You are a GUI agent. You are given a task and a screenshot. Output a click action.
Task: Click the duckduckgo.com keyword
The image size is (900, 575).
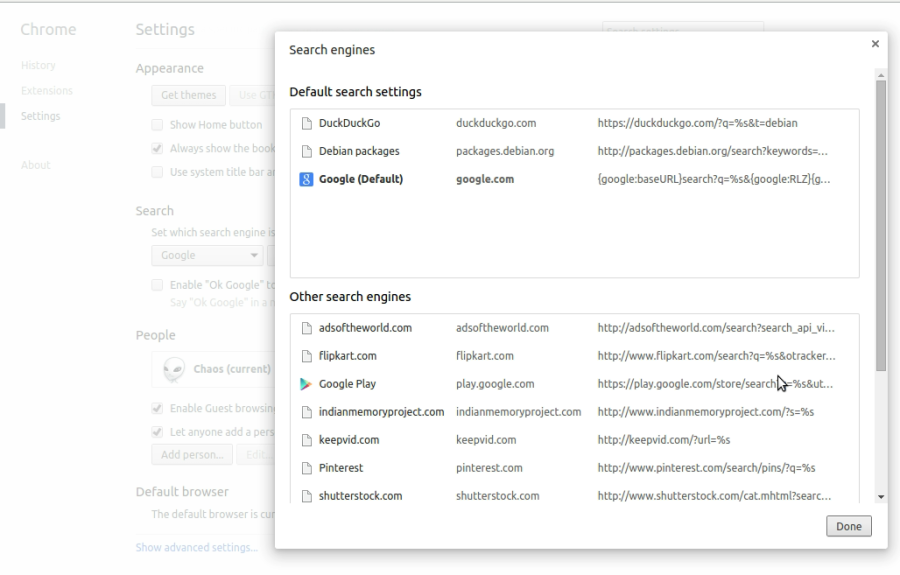coord(496,123)
